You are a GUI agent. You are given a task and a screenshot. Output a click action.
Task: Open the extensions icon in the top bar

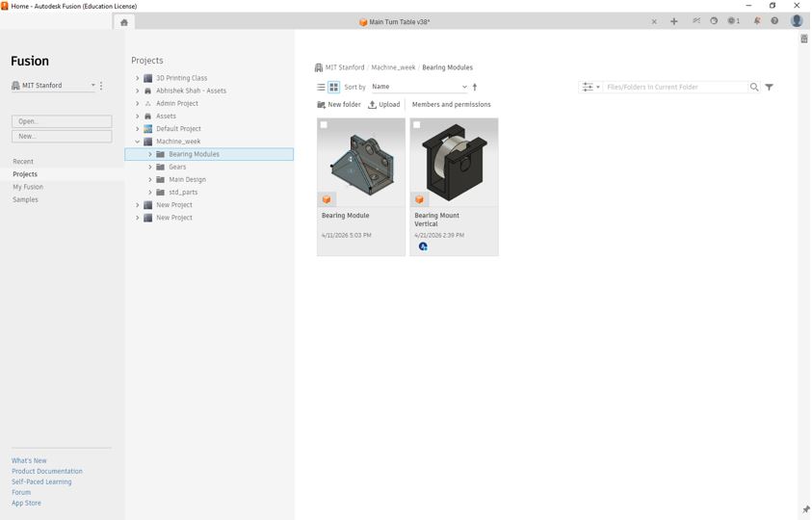click(x=696, y=21)
